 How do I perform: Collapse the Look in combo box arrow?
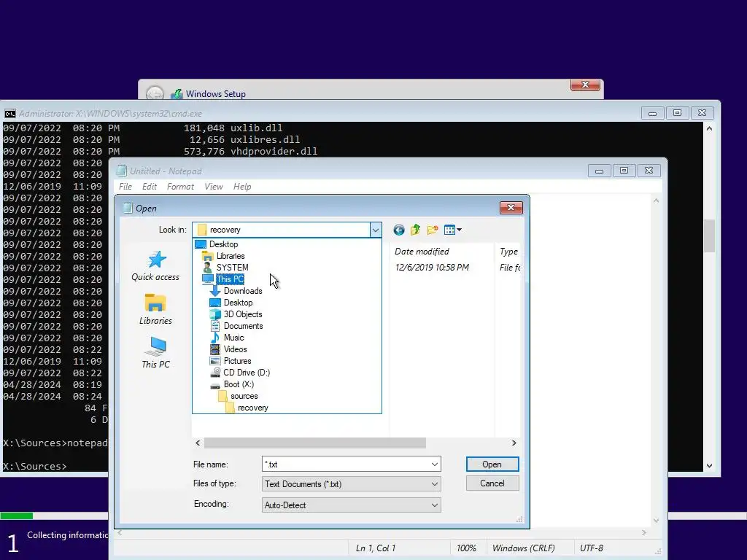(376, 230)
